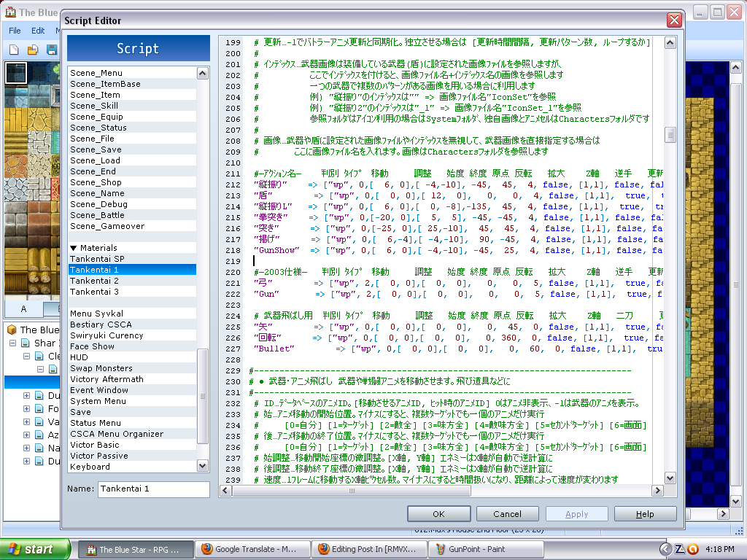
Task: Open Help in the Script Editor
Action: 645,514
